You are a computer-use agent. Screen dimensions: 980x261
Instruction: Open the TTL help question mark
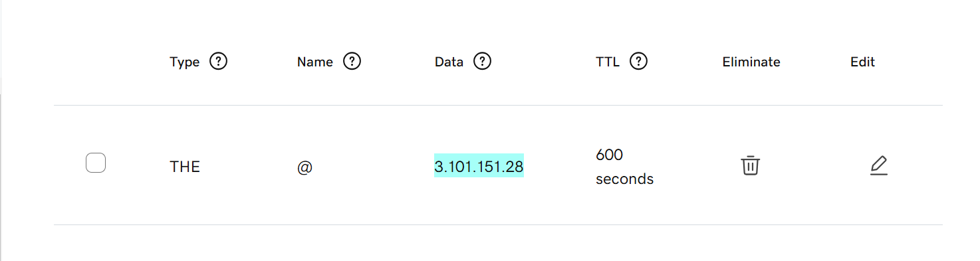pos(639,62)
